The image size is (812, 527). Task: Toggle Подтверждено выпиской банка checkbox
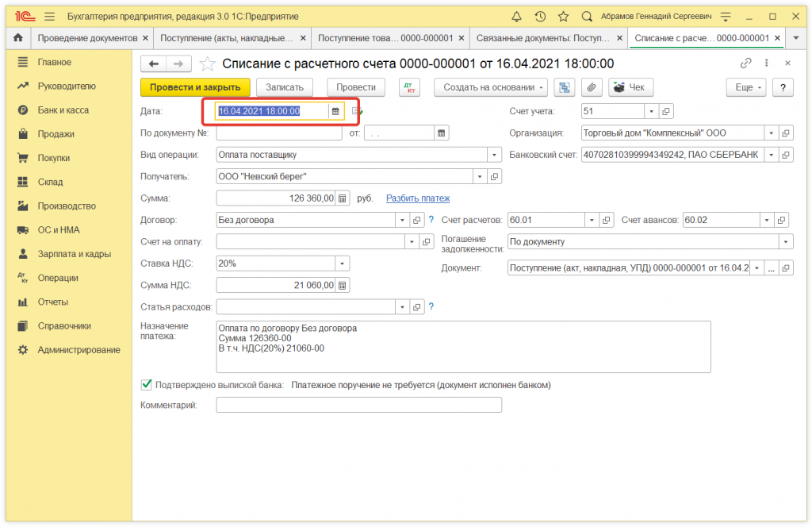pos(146,385)
